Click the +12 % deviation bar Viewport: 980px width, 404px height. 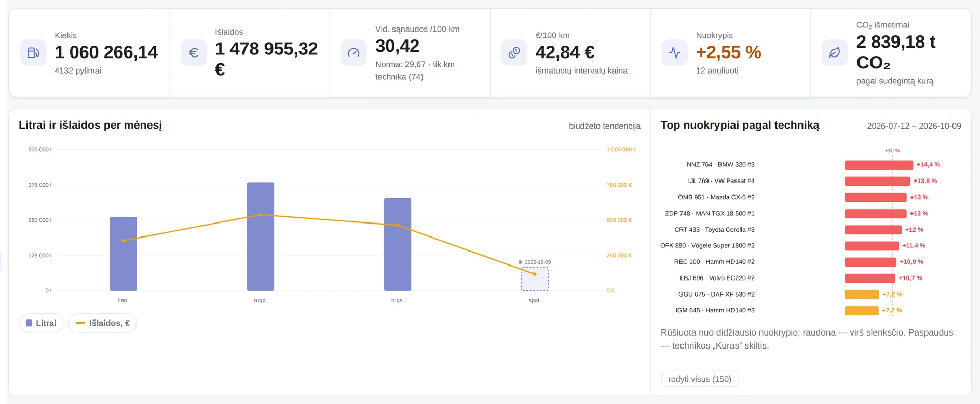873,230
